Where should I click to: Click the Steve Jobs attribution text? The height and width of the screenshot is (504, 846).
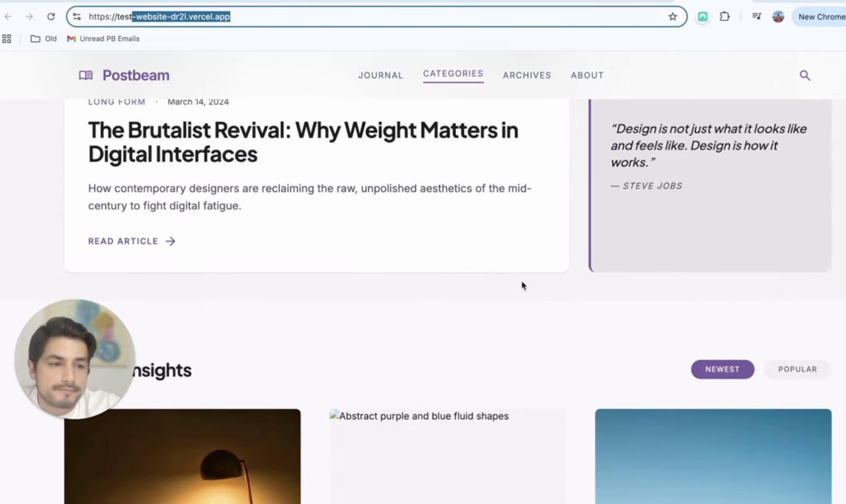(x=646, y=186)
